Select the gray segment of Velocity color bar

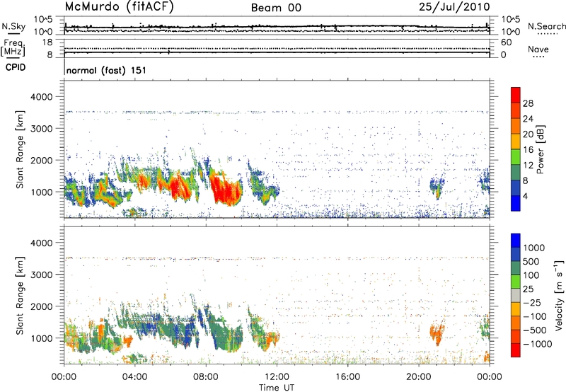point(516,296)
